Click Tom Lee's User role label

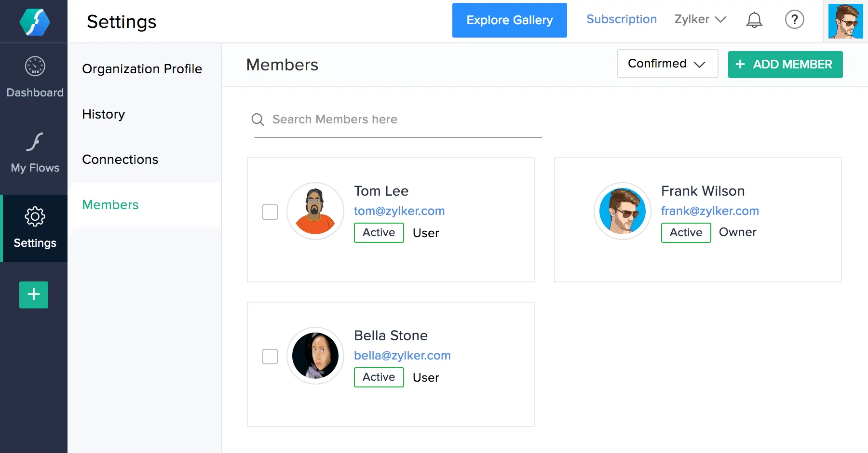(426, 233)
